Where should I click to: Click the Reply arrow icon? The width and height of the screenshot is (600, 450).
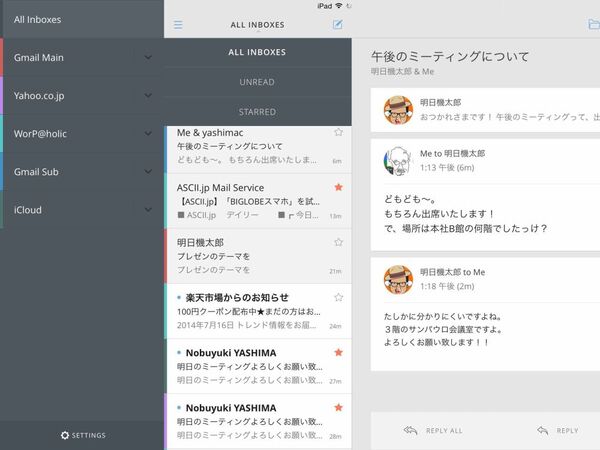tap(542, 430)
